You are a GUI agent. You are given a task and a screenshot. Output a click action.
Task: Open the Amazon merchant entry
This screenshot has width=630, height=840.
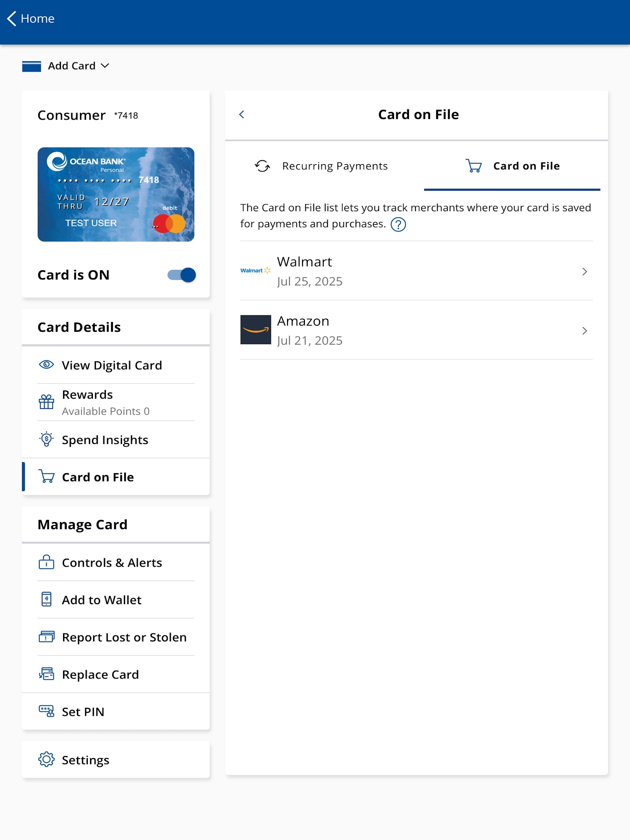pos(417,331)
